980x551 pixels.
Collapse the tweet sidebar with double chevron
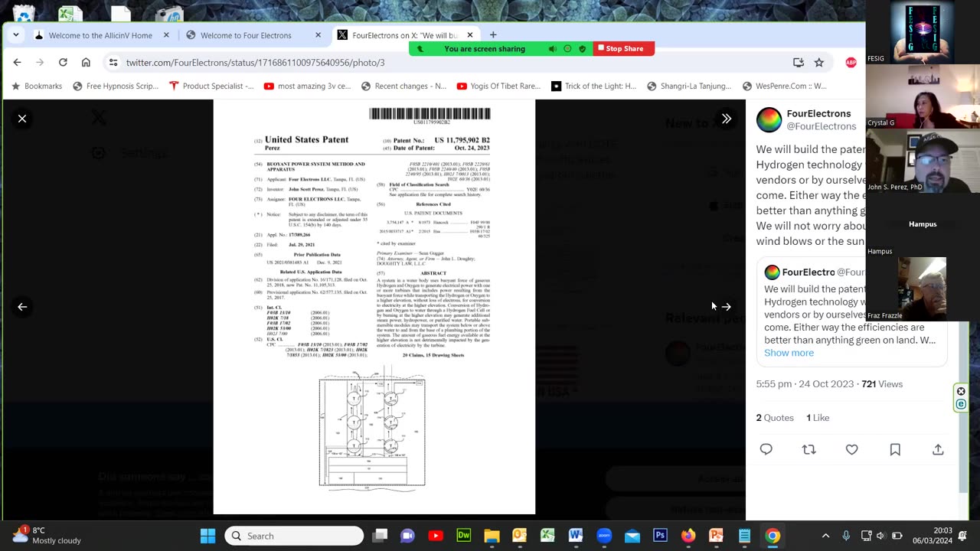[726, 119]
